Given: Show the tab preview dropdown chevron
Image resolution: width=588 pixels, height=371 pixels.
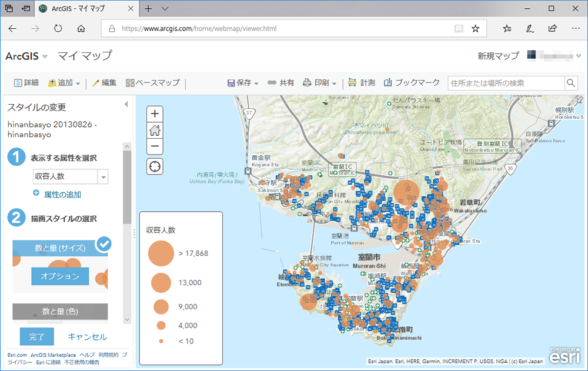Looking at the screenshot, I should [x=165, y=9].
